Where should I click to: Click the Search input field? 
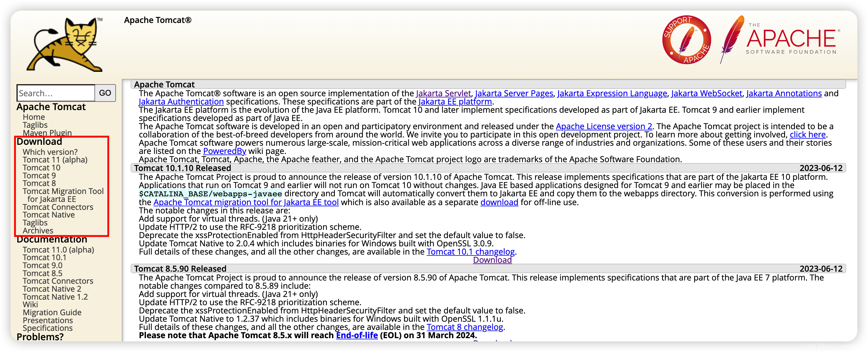[56, 93]
